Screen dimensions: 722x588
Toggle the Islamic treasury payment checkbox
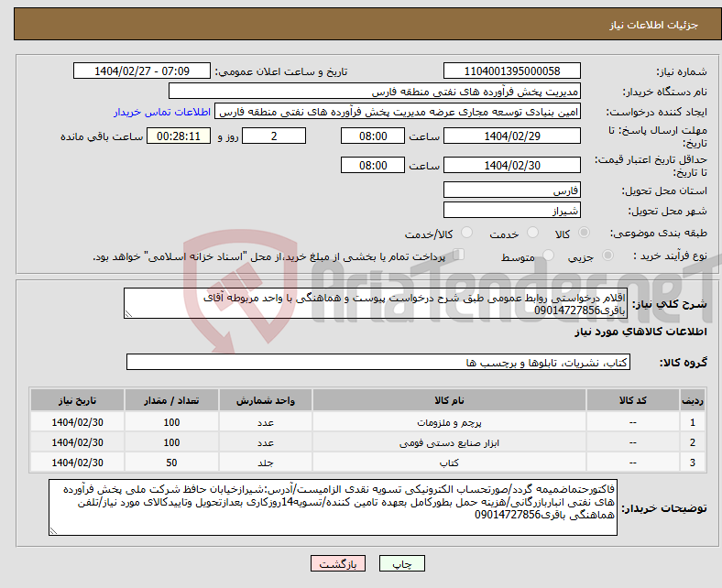pyautogui.click(x=458, y=255)
